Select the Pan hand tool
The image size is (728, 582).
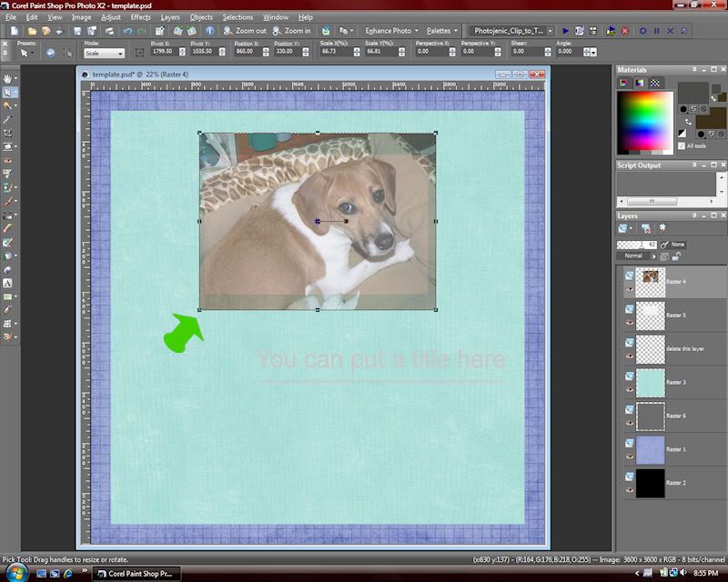click(x=7, y=79)
